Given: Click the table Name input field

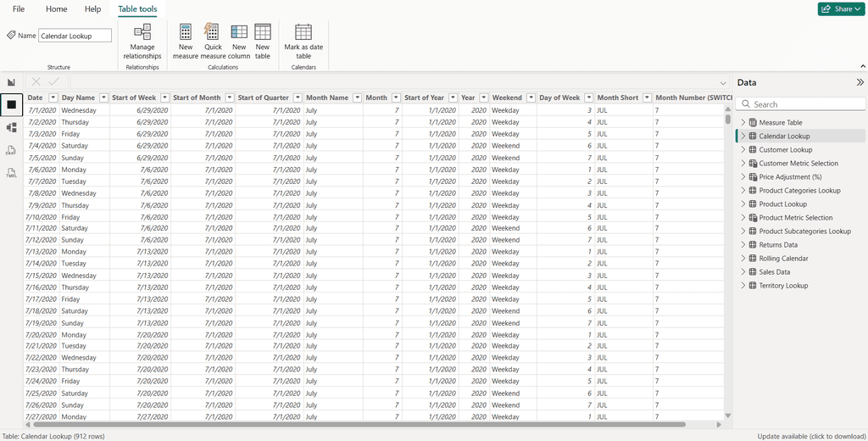Looking at the screenshot, I should [x=75, y=36].
